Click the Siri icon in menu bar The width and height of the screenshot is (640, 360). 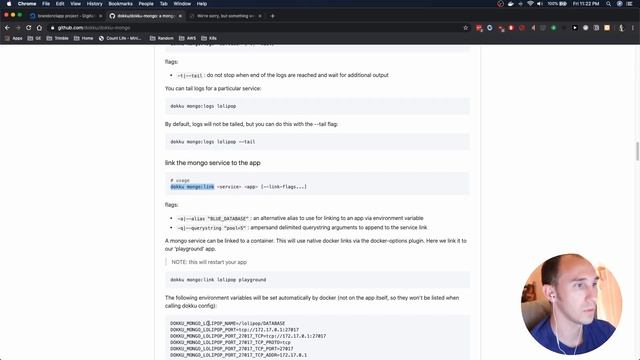point(620,4)
